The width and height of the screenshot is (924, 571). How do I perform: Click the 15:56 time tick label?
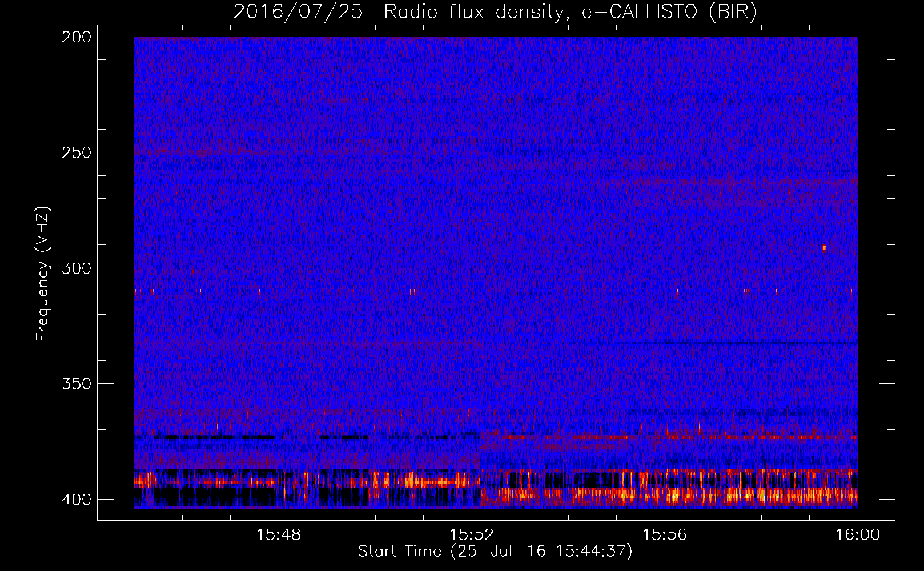[x=665, y=535]
